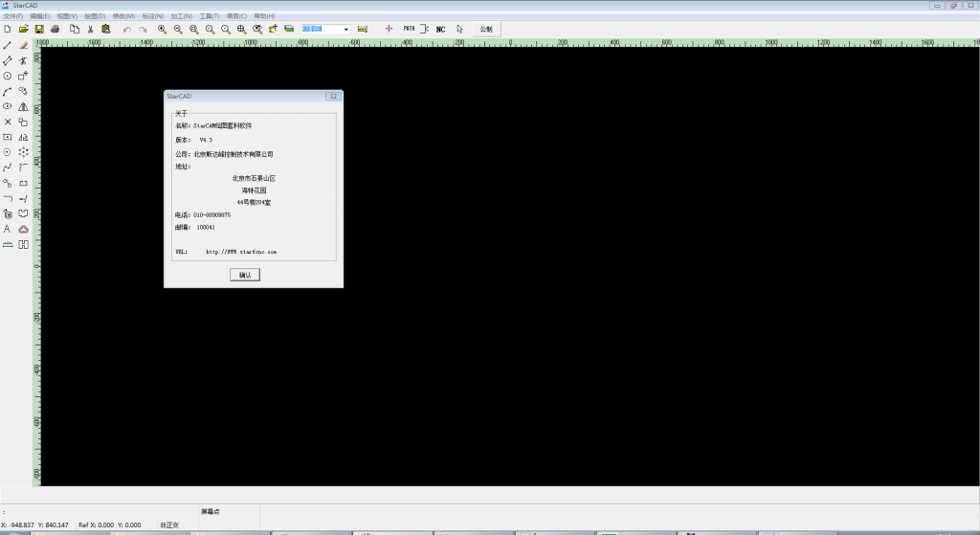Click the http://www.starfcnc.com URL text
Image resolution: width=980 pixels, height=535 pixels.
coord(241,252)
